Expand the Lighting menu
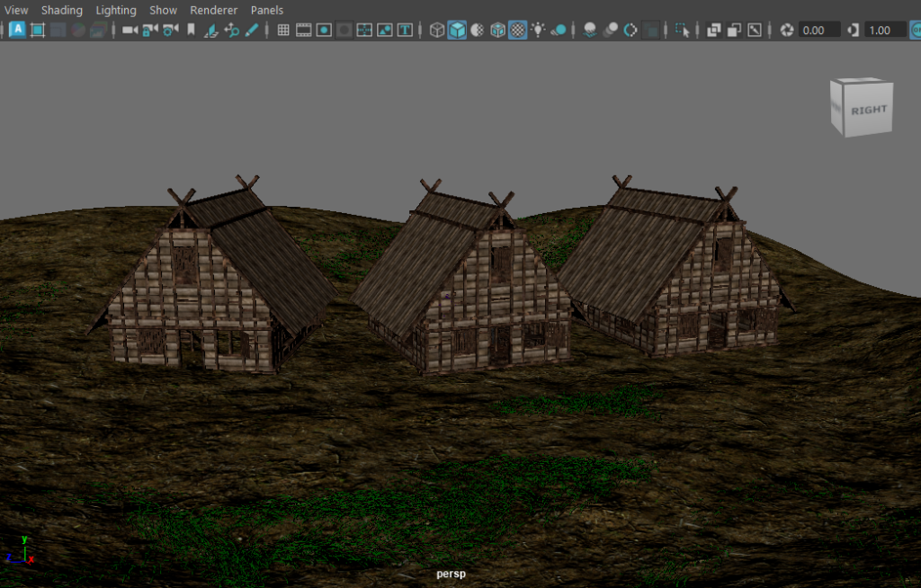 coord(116,10)
